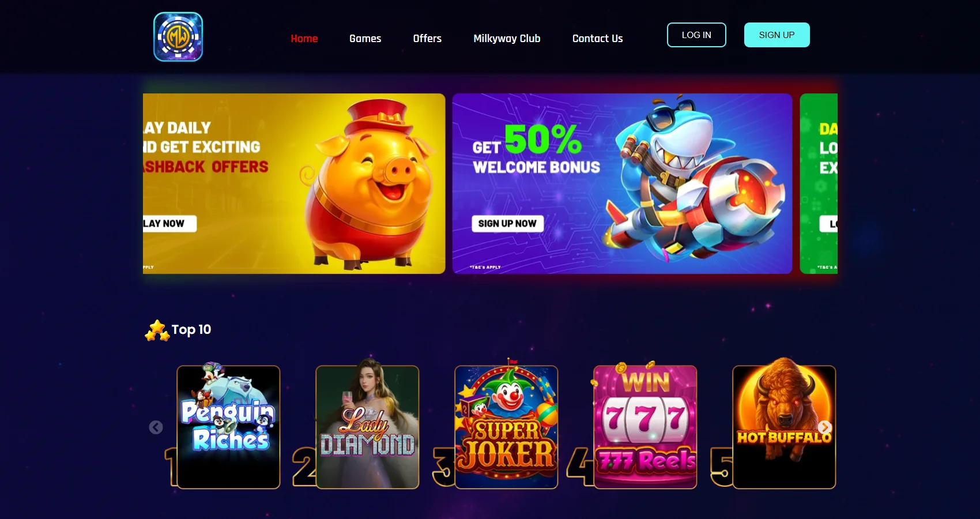Image resolution: width=980 pixels, height=519 pixels.
Task: Click the Top 10 stars icon
Action: [x=157, y=330]
